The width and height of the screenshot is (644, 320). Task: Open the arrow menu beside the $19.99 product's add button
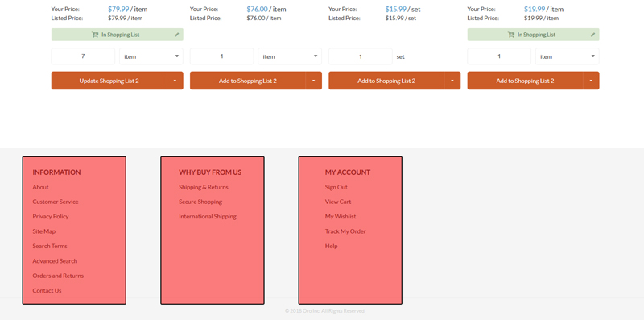coord(591,81)
